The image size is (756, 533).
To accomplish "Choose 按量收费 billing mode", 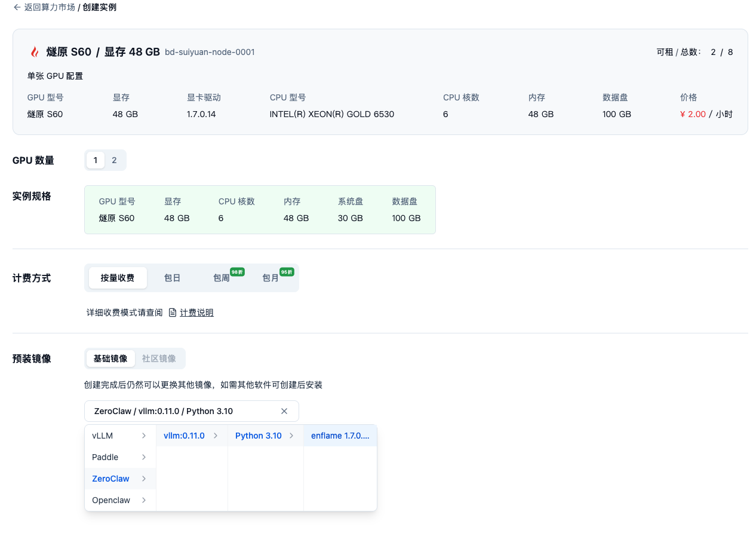I will 118,278.
